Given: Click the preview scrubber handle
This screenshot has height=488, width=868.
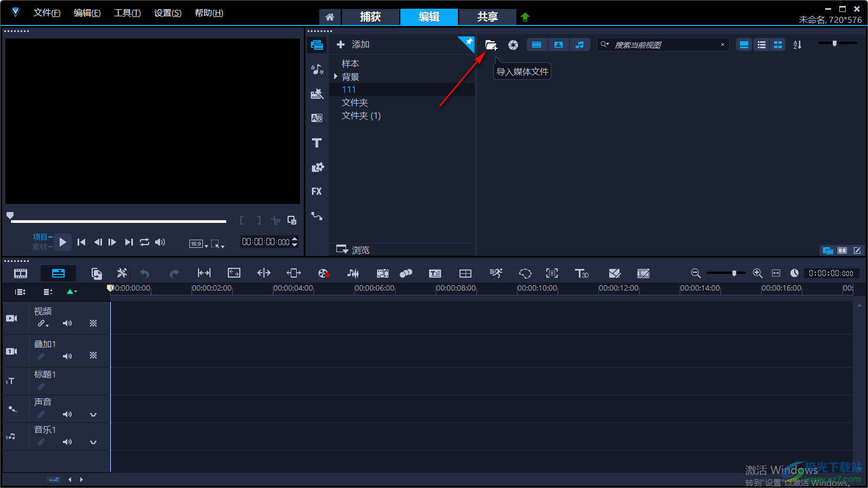Looking at the screenshot, I should [10, 216].
